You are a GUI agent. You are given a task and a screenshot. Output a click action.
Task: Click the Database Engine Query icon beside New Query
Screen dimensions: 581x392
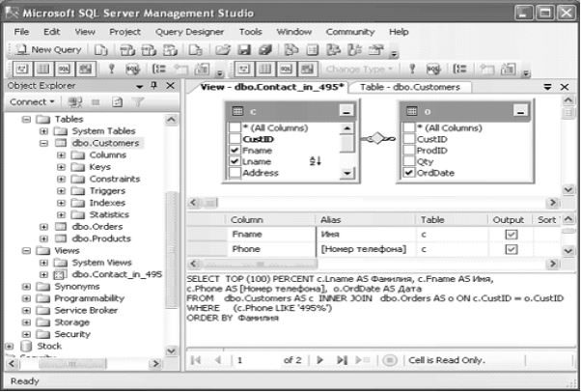click(x=100, y=50)
